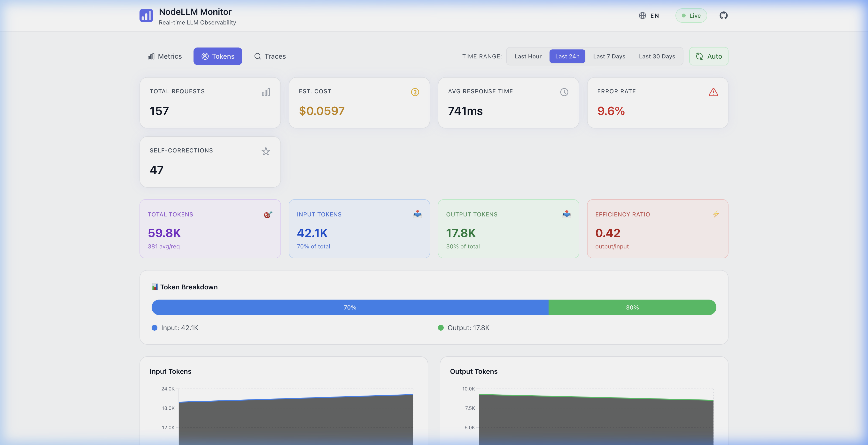
Task: Click the Error Rate warning triangle icon
Action: [713, 92]
